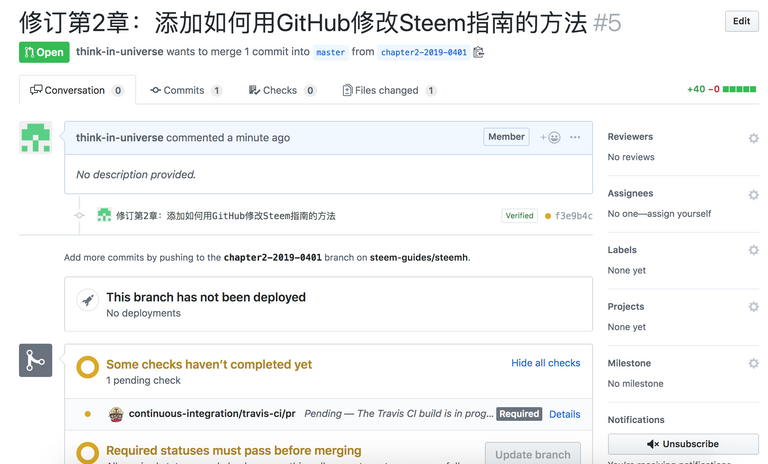Image resolution: width=768 pixels, height=464 pixels.
Task: Click the Milestone sidebar heading
Action: pos(629,363)
